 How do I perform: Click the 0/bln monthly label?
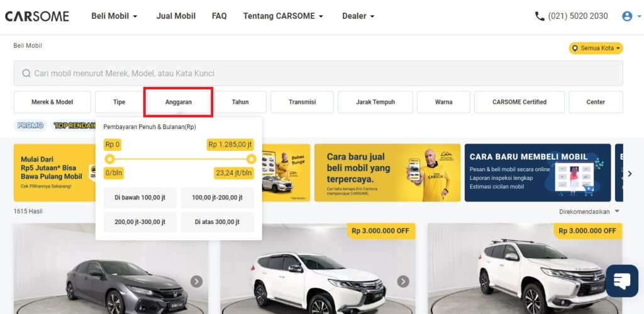pos(114,173)
